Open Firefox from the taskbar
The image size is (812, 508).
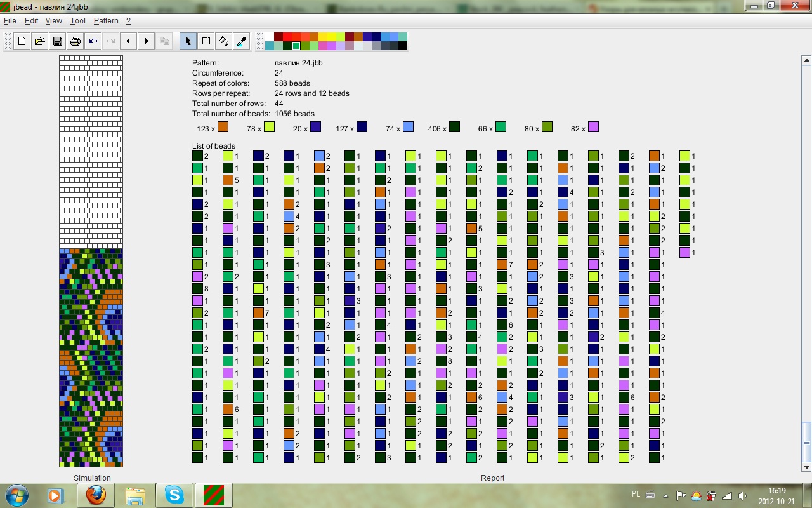[x=96, y=495]
